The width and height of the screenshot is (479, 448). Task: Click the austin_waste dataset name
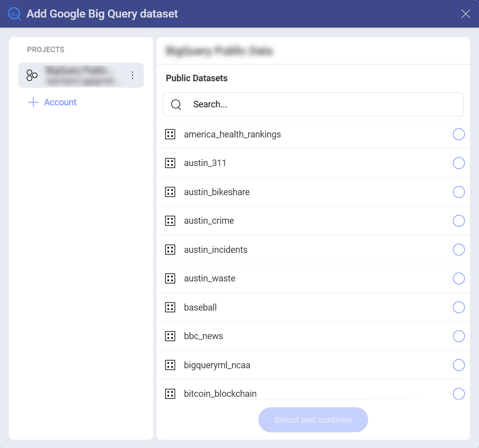[x=209, y=278]
